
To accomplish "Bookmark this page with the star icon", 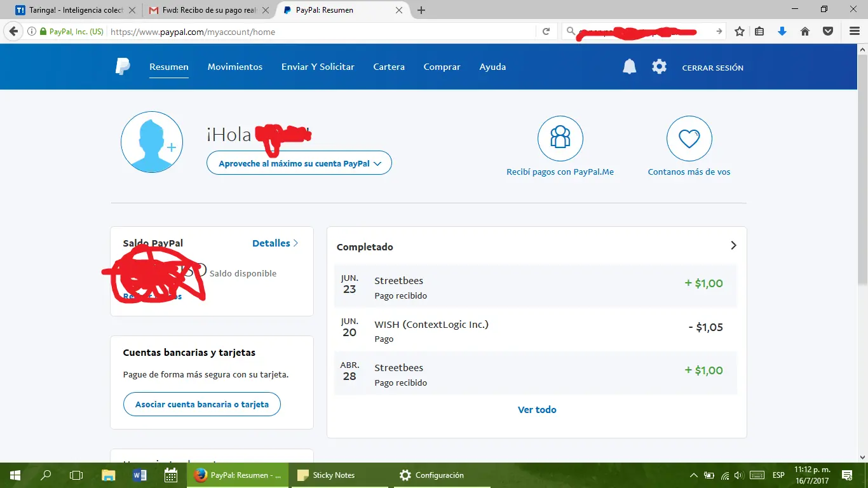I will (740, 31).
